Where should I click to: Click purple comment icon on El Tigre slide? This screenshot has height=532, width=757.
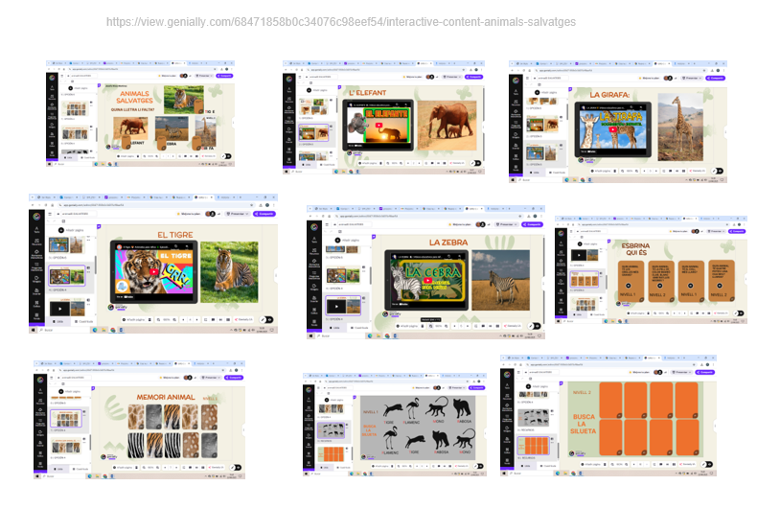99,226
